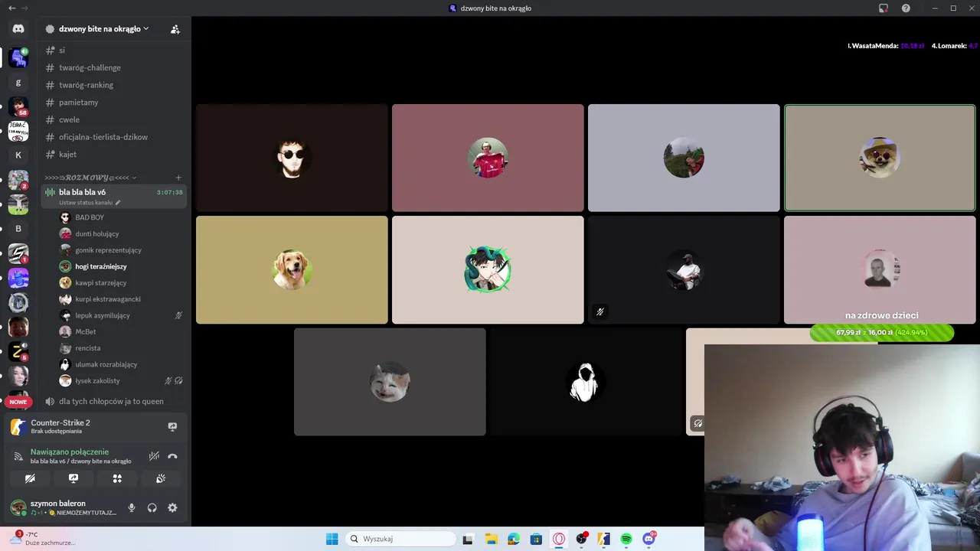Open Windows Start menu
Screen dimensions: 980x551
[x=332, y=539]
